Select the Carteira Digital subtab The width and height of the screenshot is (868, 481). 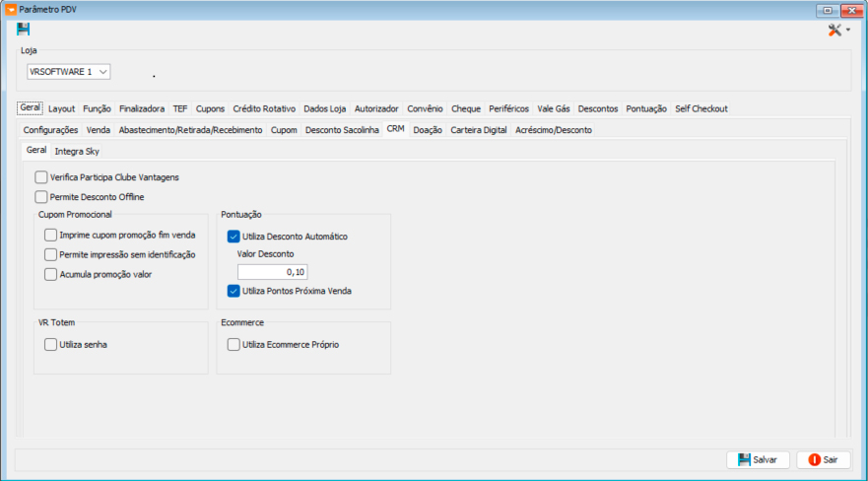point(478,130)
